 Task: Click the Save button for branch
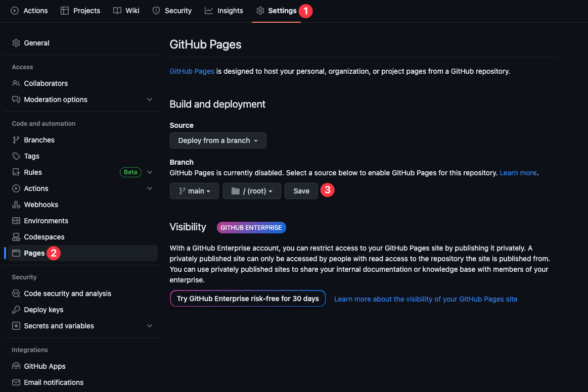[x=301, y=191]
